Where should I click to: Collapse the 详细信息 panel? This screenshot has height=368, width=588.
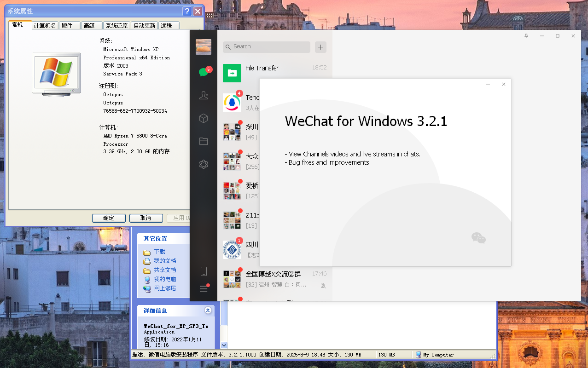pyautogui.click(x=208, y=310)
